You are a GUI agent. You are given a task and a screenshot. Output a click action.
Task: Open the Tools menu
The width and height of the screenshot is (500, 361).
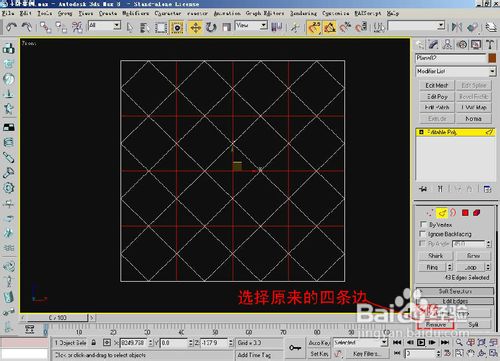(44, 13)
